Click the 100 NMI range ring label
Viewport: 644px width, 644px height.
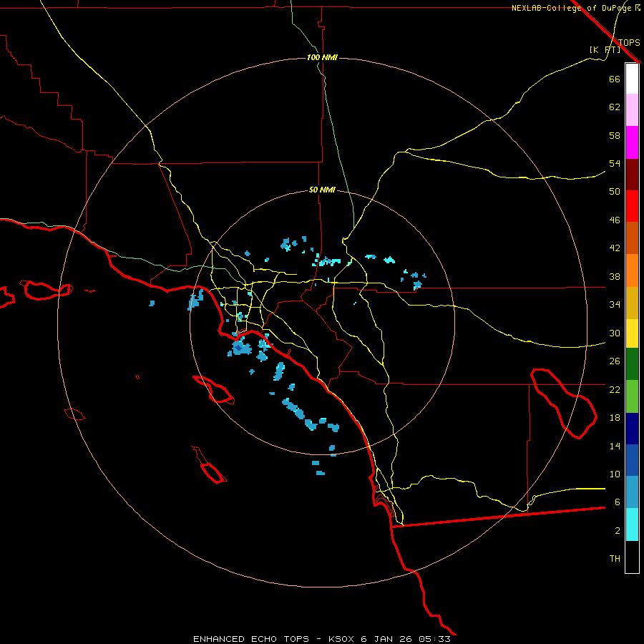[x=322, y=57]
